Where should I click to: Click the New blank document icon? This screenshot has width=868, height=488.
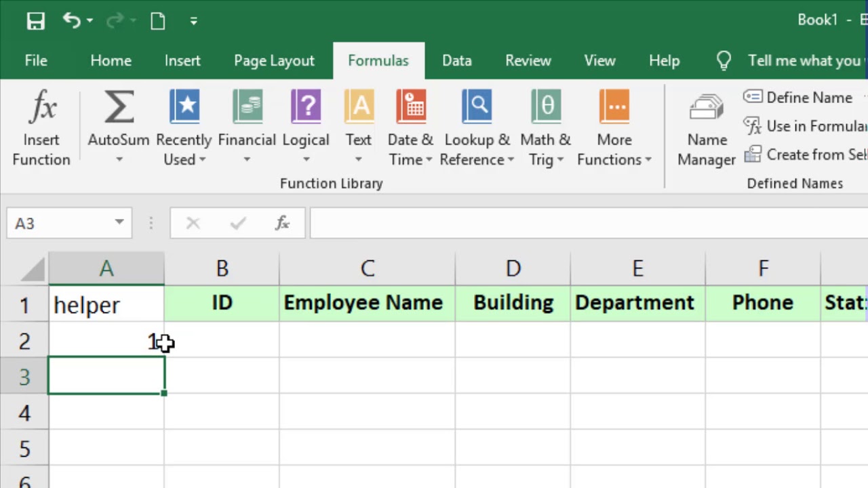click(x=157, y=21)
